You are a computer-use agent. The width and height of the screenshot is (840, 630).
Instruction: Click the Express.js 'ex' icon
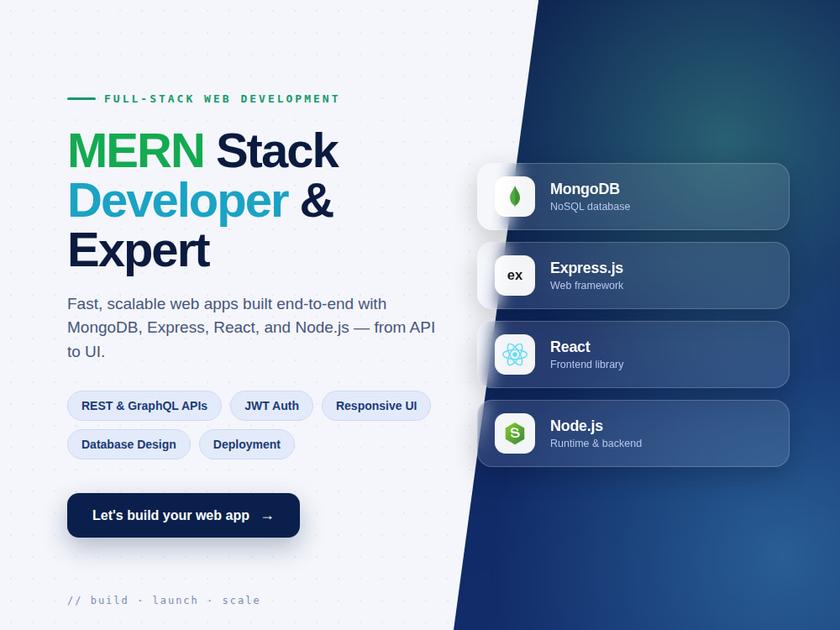tap(514, 276)
